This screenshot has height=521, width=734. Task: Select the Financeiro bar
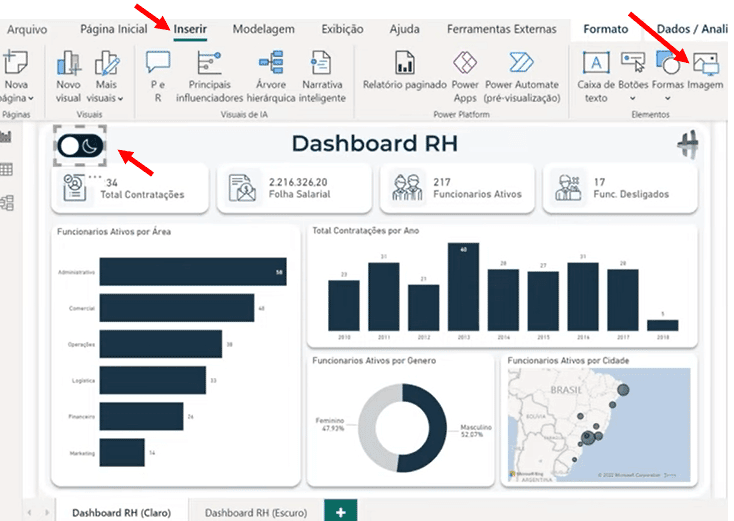141,416
